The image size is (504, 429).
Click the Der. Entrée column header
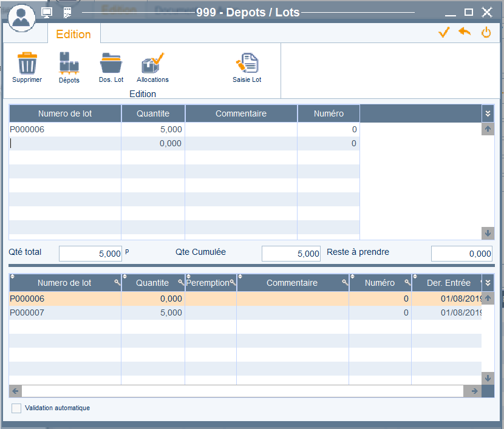448,283
